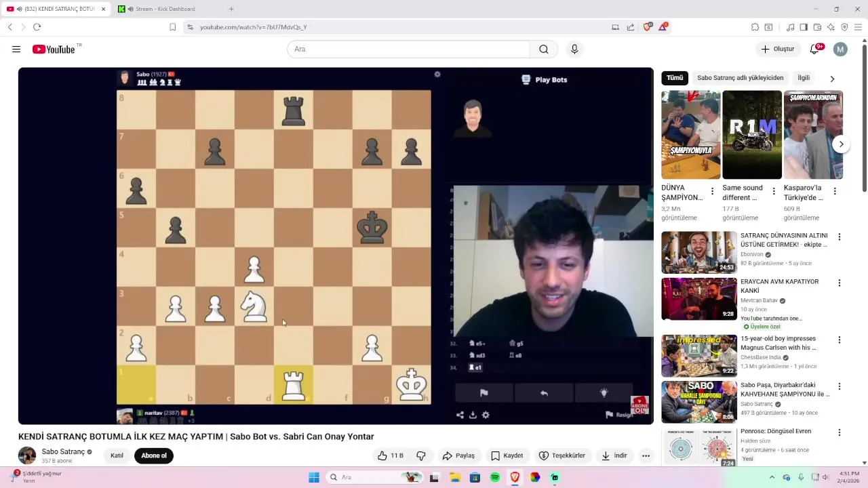Open the YouTube hamburger guide menu
868x488 pixels.
(x=16, y=49)
